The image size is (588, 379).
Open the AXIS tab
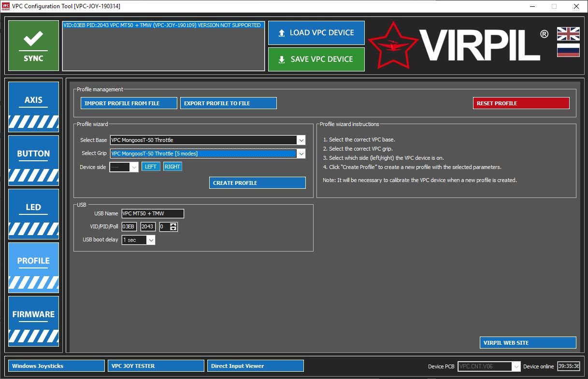tap(33, 107)
